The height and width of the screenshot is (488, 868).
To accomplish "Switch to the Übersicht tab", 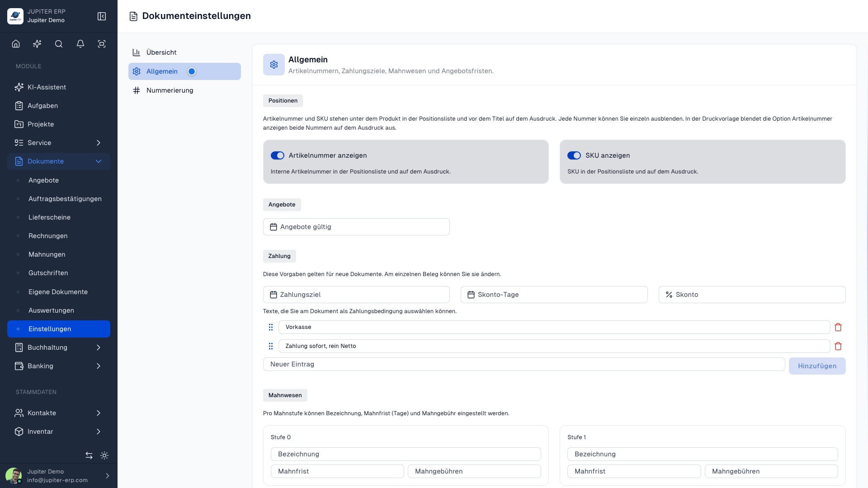I will click(184, 52).
